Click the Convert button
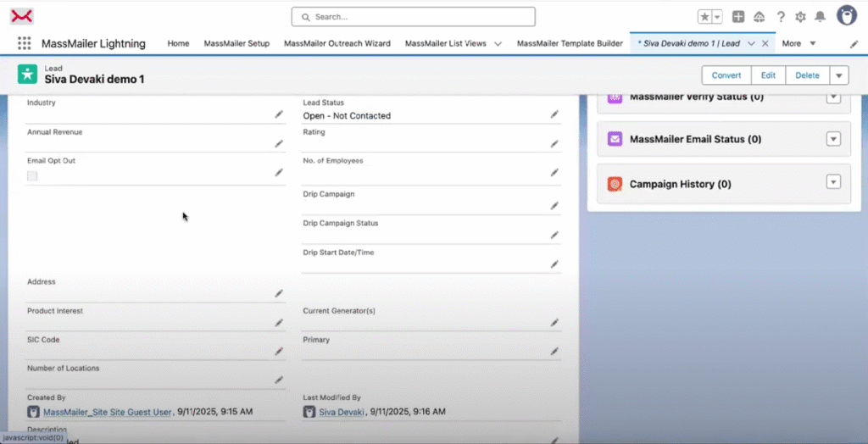The image size is (868, 444). [x=726, y=75]
